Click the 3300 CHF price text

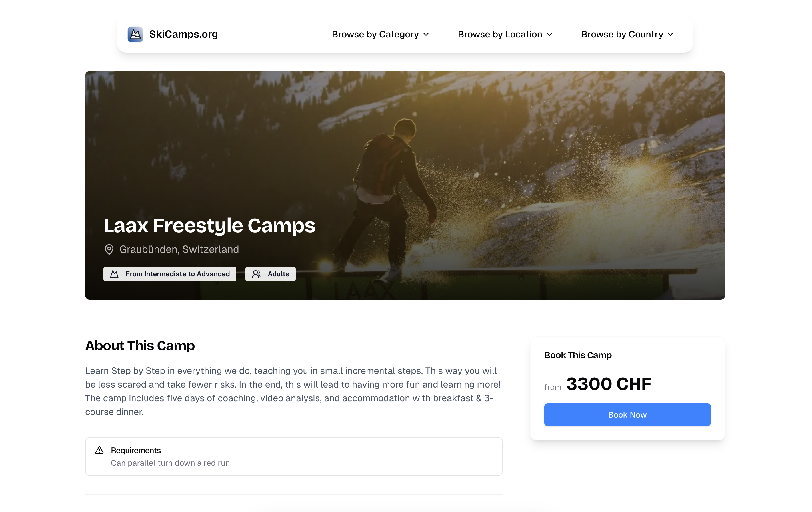pos(609,384)
